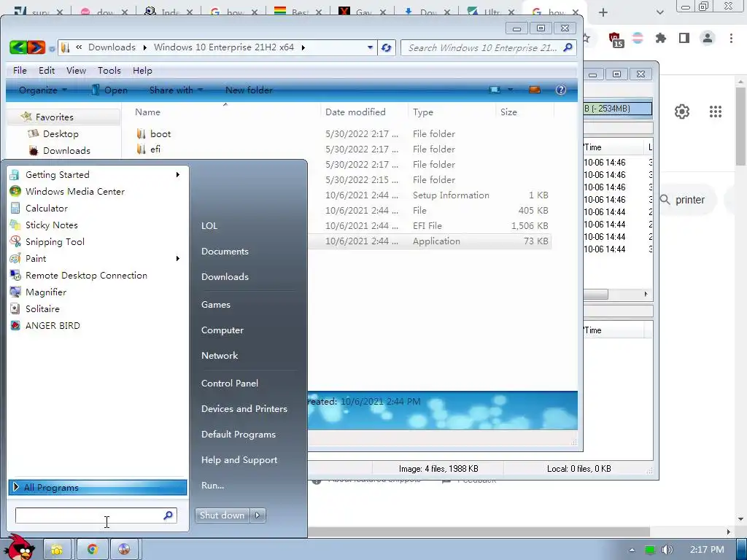Expand Paint recent files arrow
Image resolution: width=747 pixels, height=560 pixels.
[178, 259]
